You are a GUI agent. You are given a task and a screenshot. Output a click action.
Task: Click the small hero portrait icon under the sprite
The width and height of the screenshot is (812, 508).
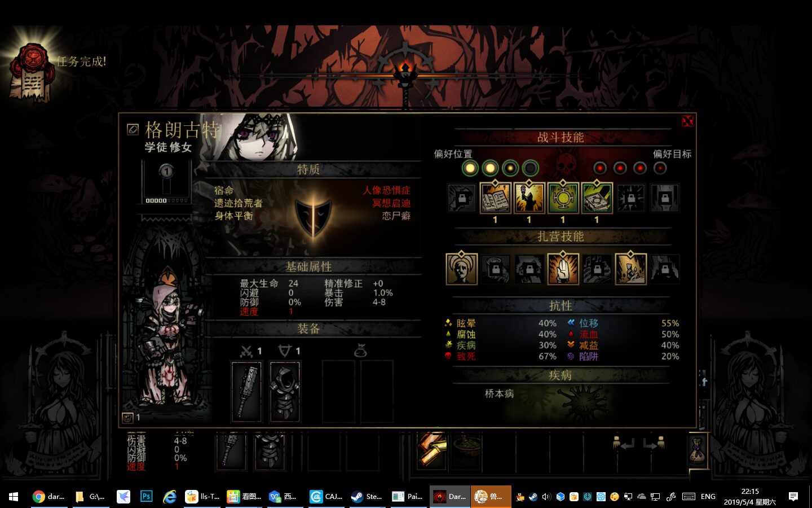click(x=127, y=418)
